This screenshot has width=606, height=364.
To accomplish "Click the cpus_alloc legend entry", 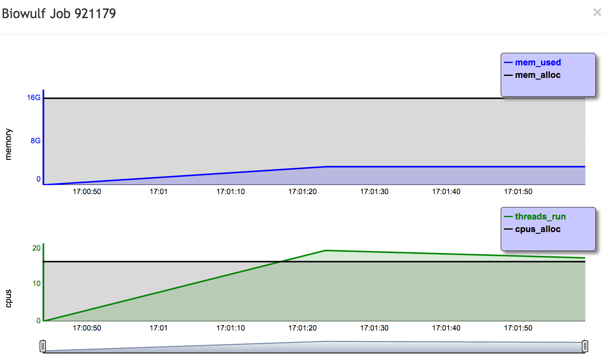I will [537, 229].
